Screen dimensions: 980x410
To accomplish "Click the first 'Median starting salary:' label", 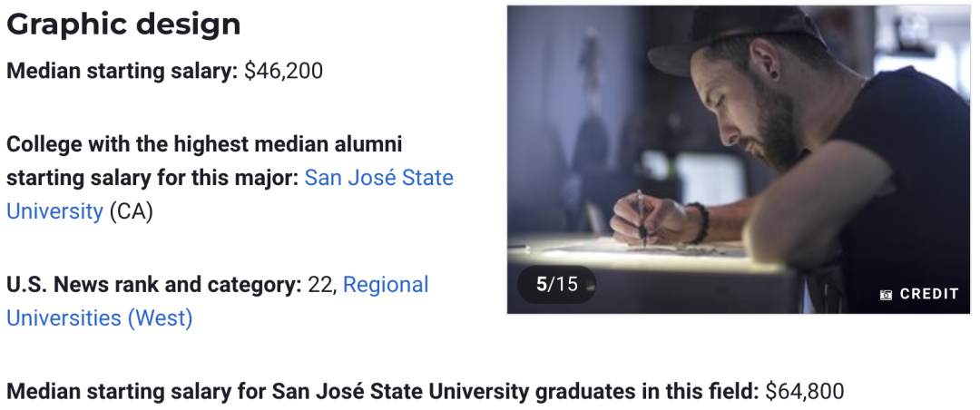I will click(x=122, y=72).
